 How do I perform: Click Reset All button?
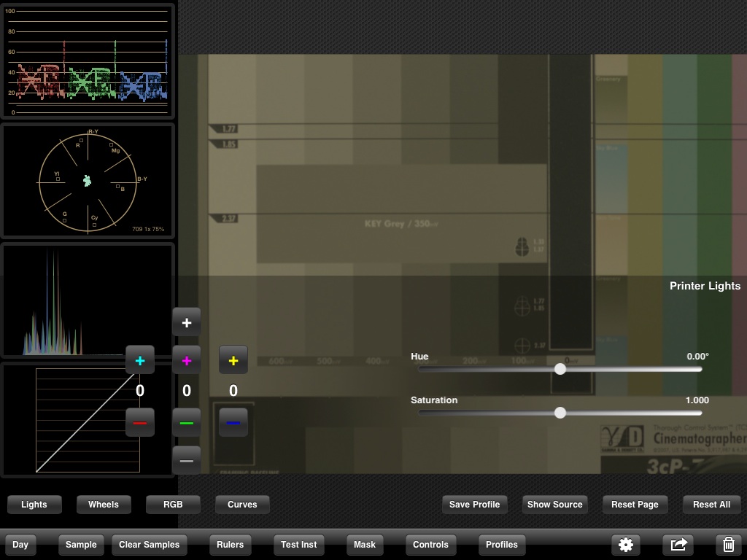tap(712, 505)
